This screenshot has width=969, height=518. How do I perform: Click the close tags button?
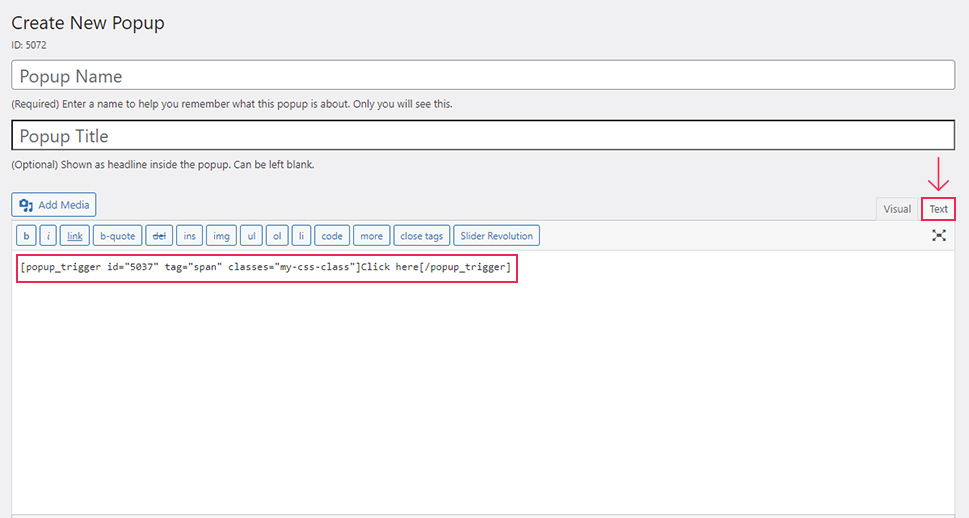tap(421, 236)
